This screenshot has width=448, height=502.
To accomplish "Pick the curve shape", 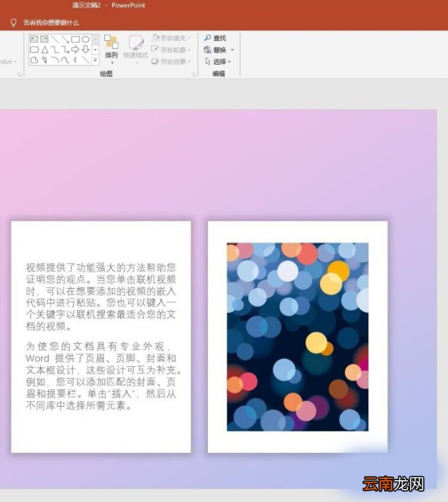I will click(x=65, y=60).
